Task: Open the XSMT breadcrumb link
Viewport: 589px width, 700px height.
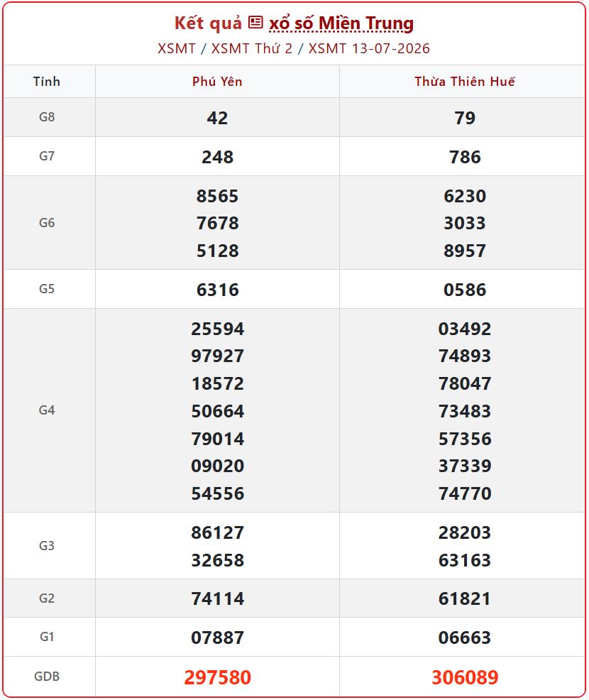Action: coord(177,48)
